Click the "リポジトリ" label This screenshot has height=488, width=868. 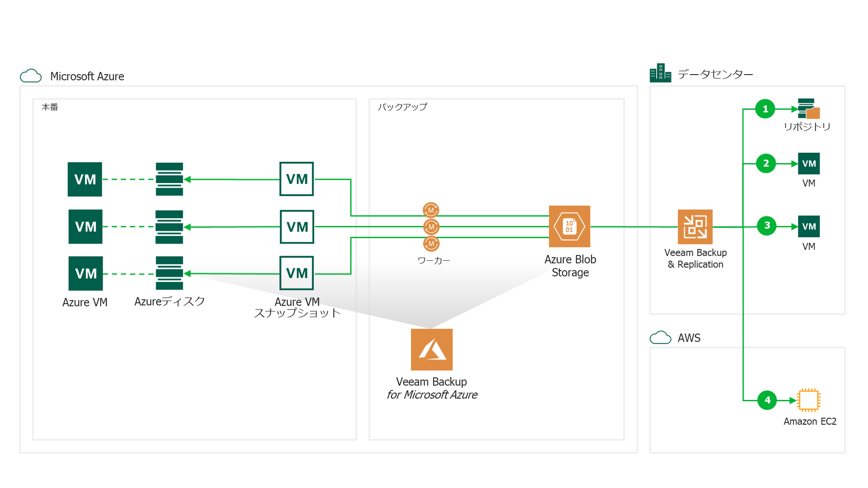point(807,127)
